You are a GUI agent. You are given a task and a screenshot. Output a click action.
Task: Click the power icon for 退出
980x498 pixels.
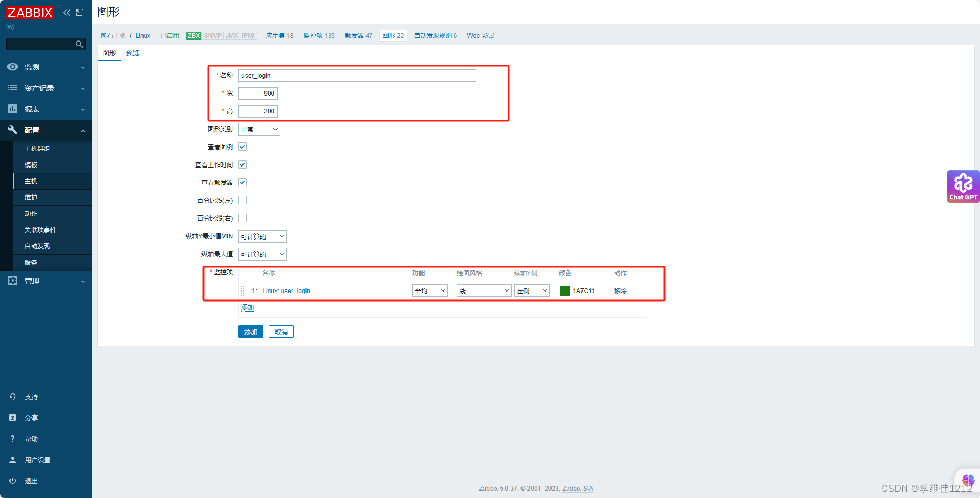(x=13, y=481)
